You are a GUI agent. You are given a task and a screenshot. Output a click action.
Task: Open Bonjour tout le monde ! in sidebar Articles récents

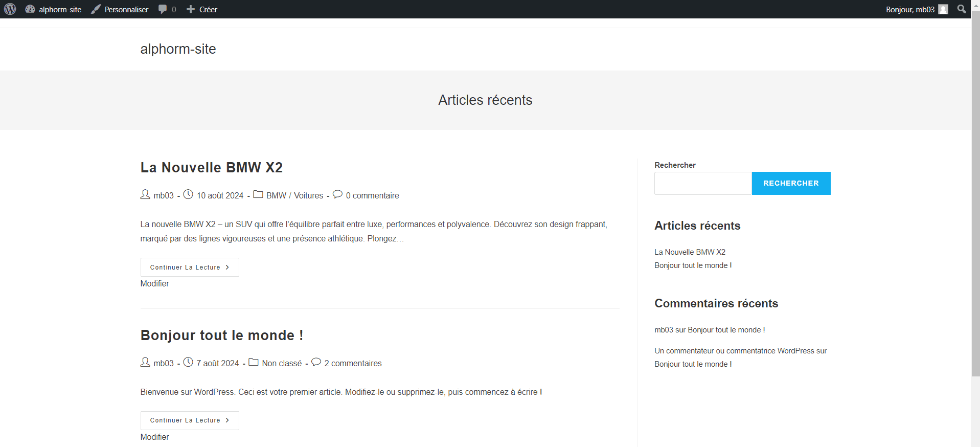(693, 265)
